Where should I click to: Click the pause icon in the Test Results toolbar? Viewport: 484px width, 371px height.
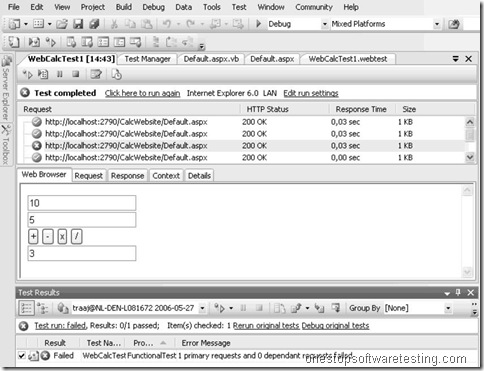(x=243, y=308)
